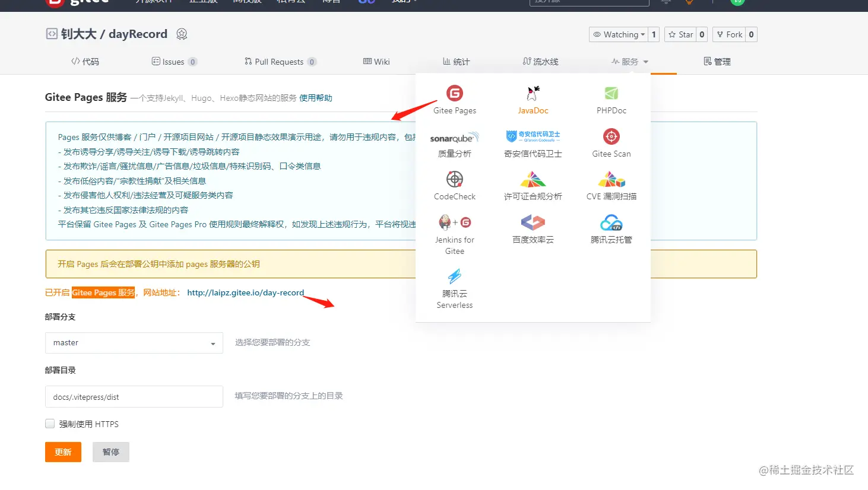Click the 部署目录 input field
The image size is (868, 490).
tap(134, 397)
